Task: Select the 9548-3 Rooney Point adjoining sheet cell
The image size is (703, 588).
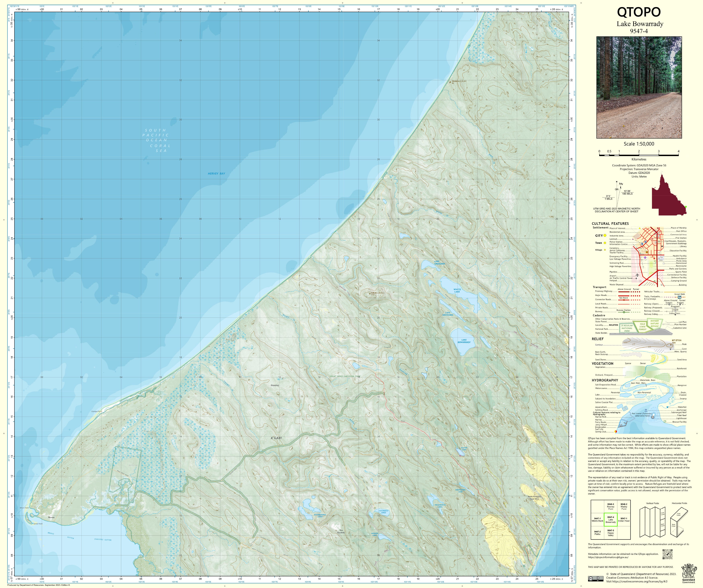Action: 611,506
